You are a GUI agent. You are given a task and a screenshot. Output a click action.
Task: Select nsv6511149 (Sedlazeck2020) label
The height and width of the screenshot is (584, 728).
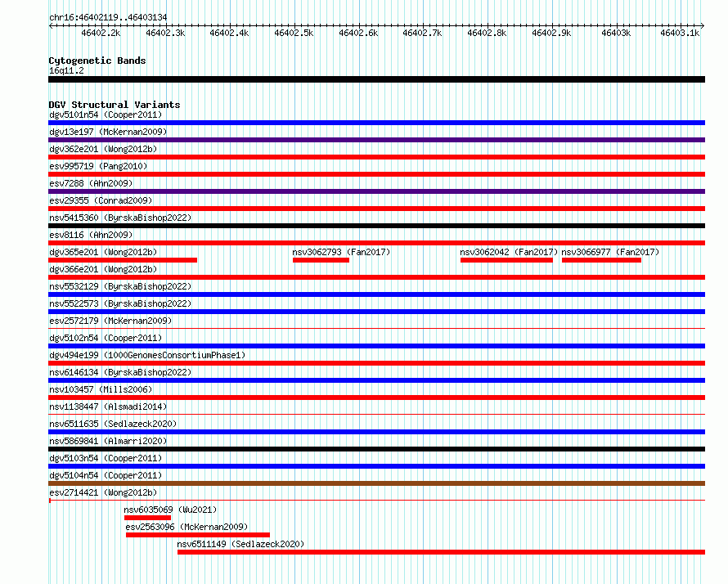click(240, 544)
